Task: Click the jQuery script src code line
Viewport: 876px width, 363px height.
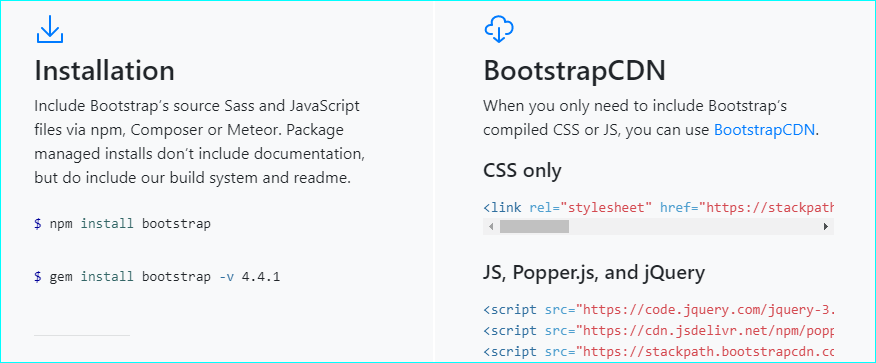Action: (x=658, y=310)
